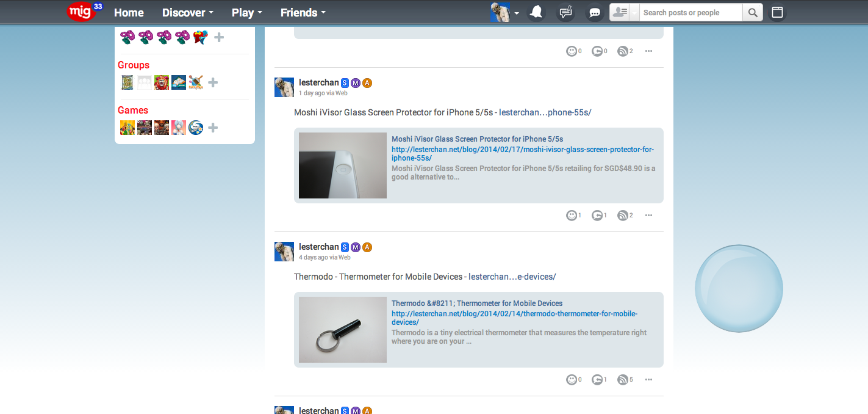Screen dimensions: 868x414
Task: Open the Thermodo blog URL link
Action: click(514, 318)
